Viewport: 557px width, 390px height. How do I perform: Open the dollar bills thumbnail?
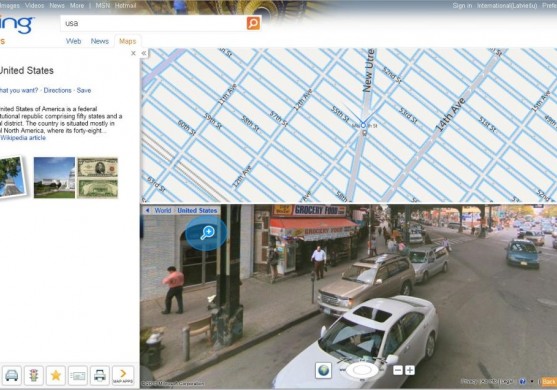tap(98, 178)
